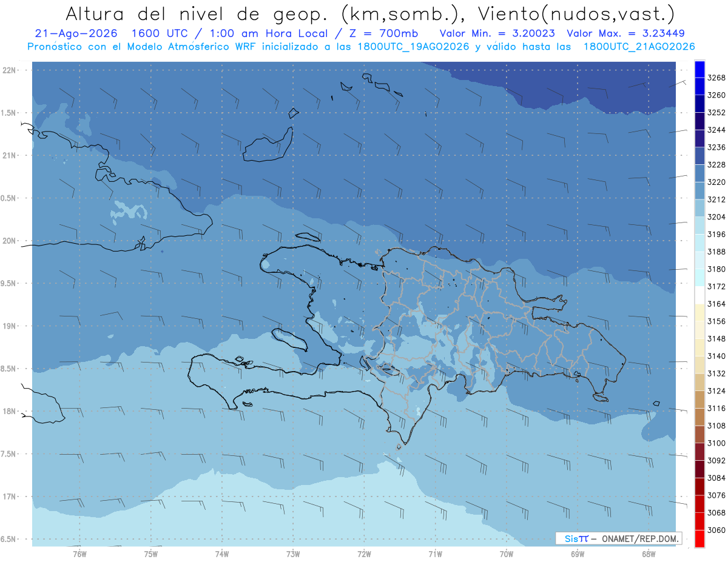This screenshot has width=728, height=562.
Task: Click the 3124 colorbar label
Action: pos(716,391)
